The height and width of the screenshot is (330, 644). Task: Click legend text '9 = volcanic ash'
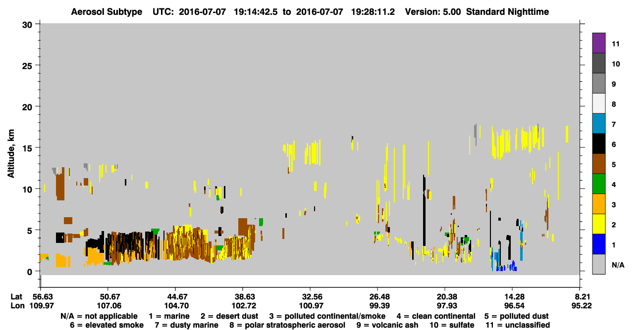(x=387, y=325)
